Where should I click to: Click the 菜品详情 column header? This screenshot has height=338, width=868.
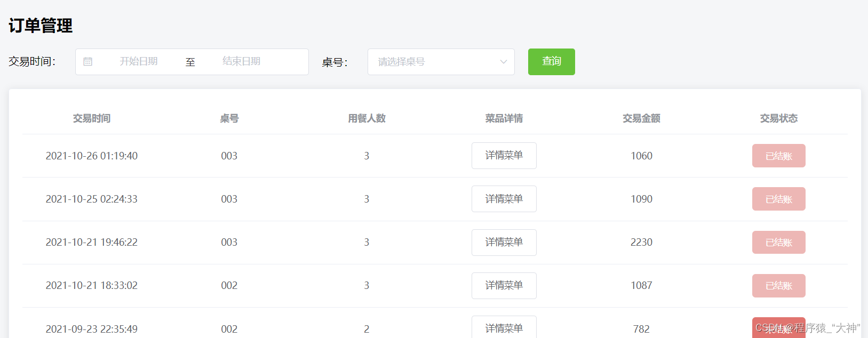(504, 118)
